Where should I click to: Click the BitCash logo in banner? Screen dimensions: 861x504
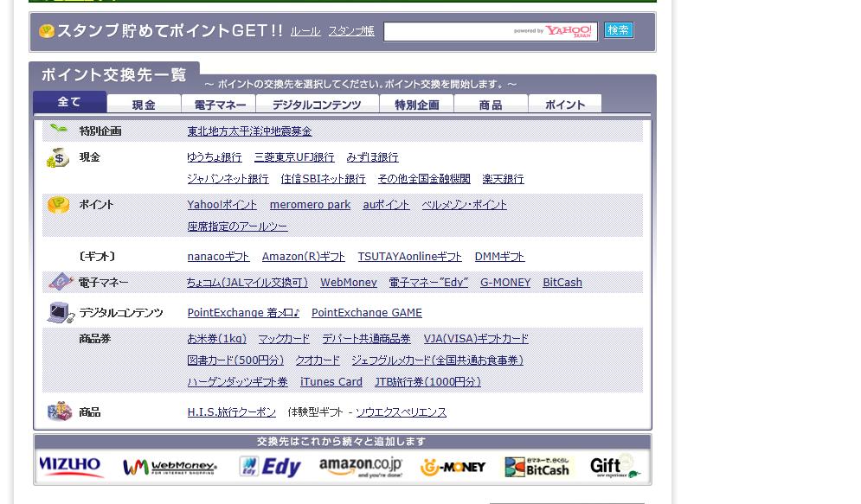click(x=539, y=468)
